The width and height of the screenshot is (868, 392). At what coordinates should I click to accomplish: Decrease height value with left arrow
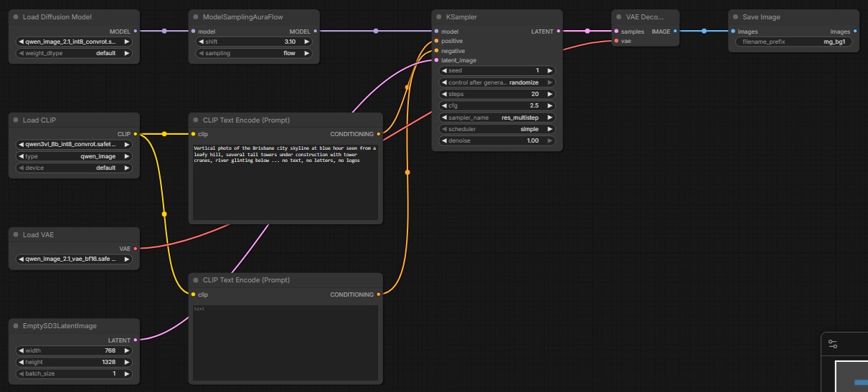22,363
